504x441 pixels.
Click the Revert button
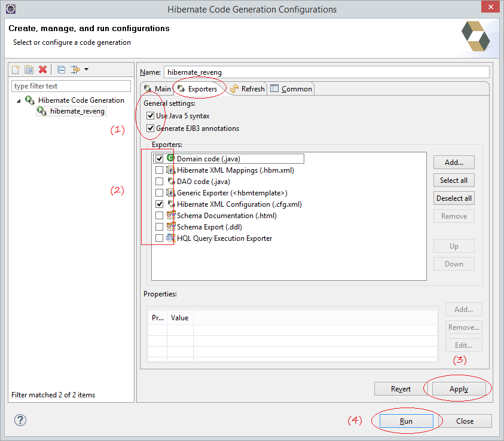401,388
